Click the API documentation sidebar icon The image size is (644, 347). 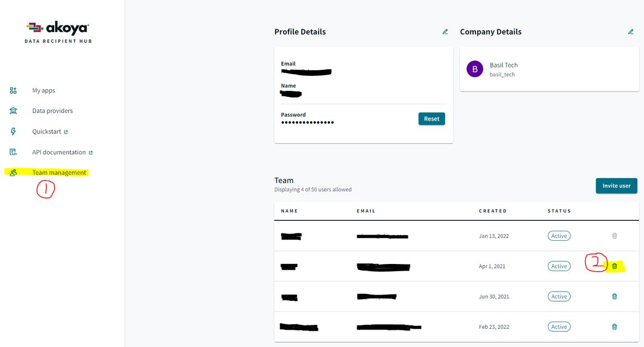click(x=13, y=152)
